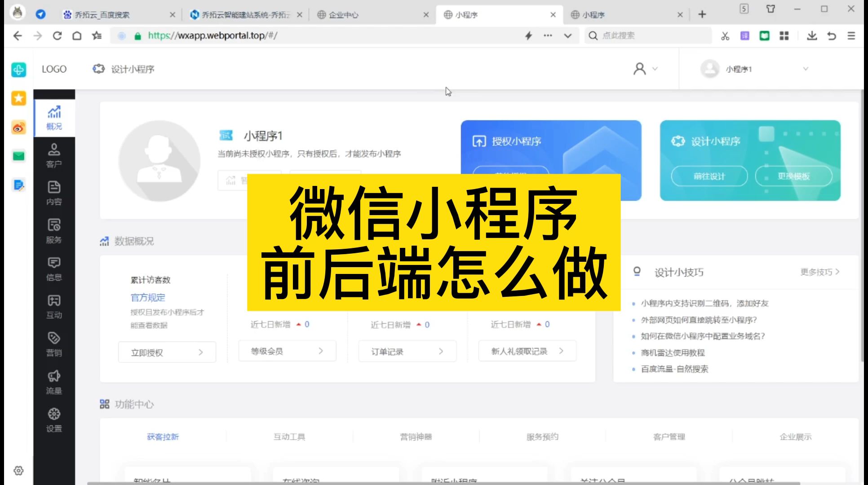Open 等级会员 button
868x485 pixels.
(287, 351)
